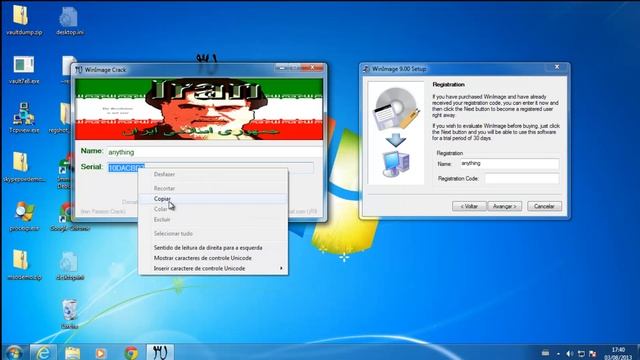The height and width of the screenshot is (360, 640).
Task: Click the Iran flag banner image
Action: tap(199, 109)
